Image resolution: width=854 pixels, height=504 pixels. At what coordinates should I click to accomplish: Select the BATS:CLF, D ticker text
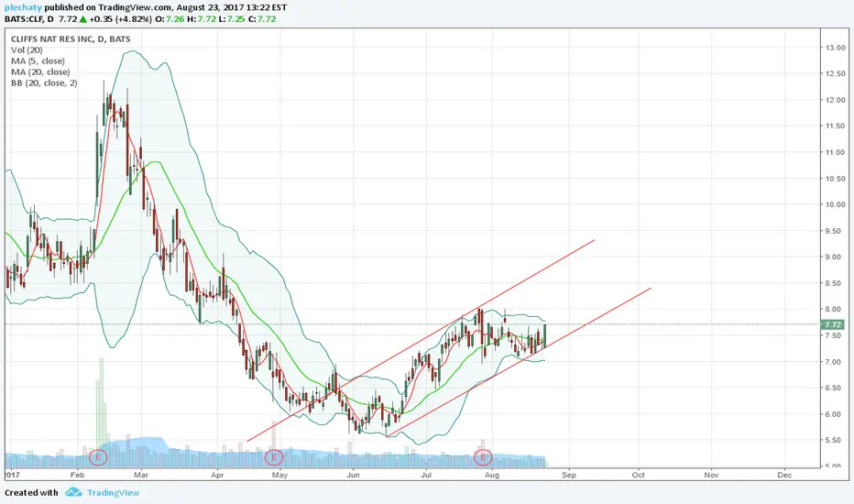click(x=29, y=19)
